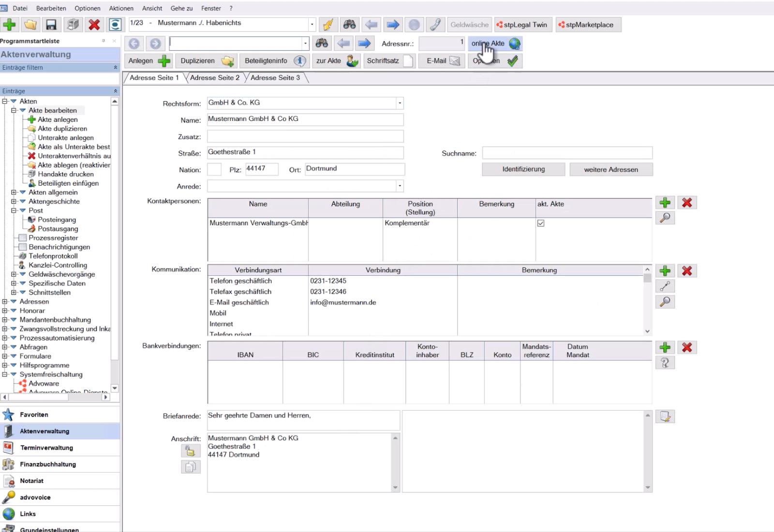Click the Suchname input field

point(567,153)
